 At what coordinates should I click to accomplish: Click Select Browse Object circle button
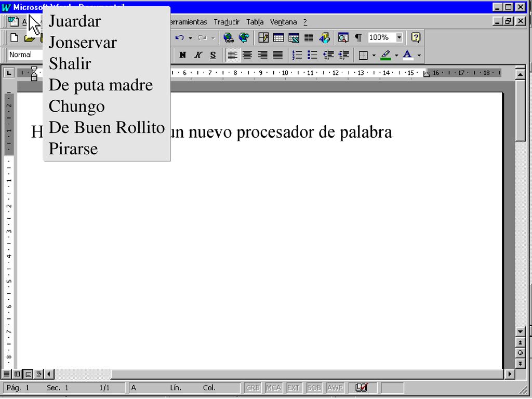pyautogui.click(x=520, y=353)
